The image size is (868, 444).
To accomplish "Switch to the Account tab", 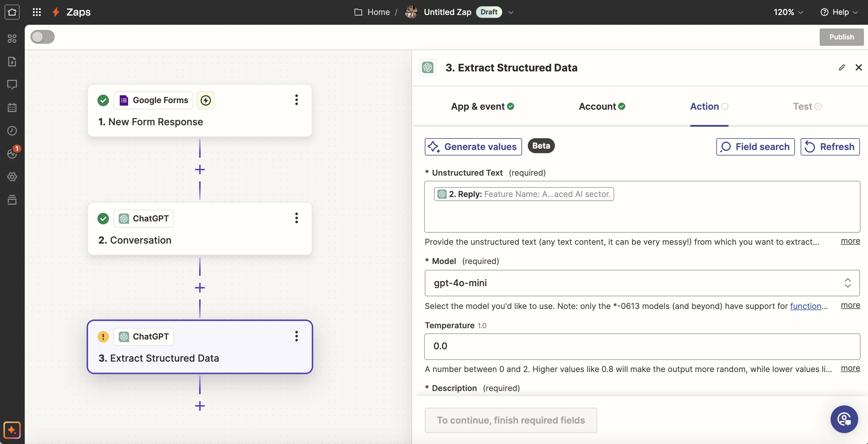I will pos(601,107).
